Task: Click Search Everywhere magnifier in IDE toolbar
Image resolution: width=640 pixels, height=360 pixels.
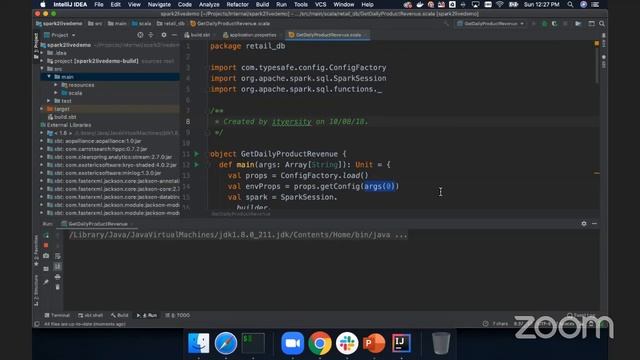Action: point(602,24)
